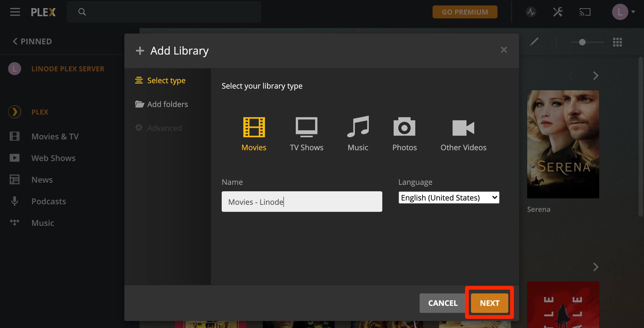644x328 pixels.
Task: Click the Chromecast casting icon
Action: click(x=585, y=12)
